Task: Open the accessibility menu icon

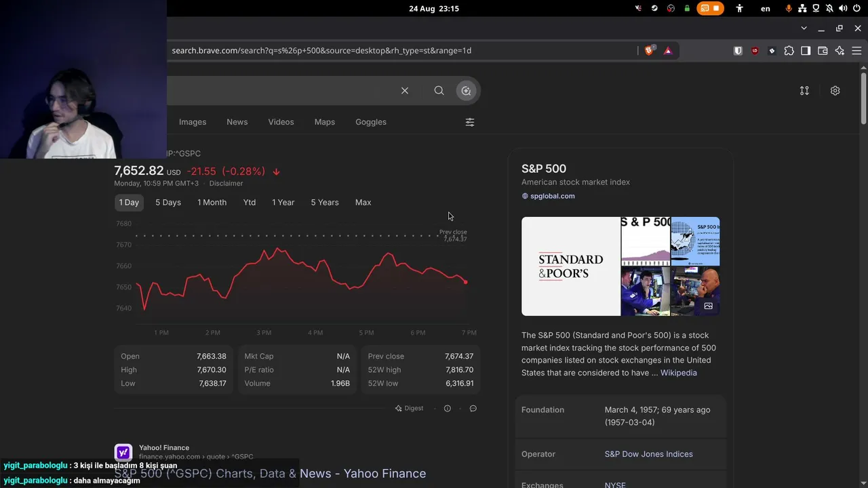Action: [740, 9]
